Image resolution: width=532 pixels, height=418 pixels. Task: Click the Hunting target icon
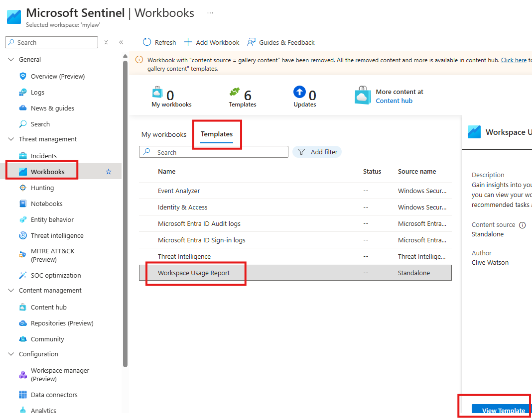point(23,188)
